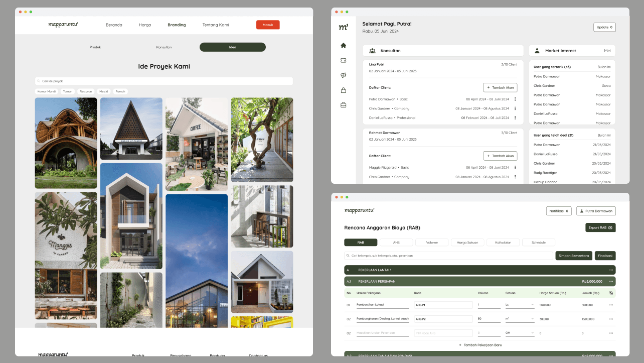The image size is (644, 363).
Task: Filter ideas by Masjid chip
Action: (104, 91)
